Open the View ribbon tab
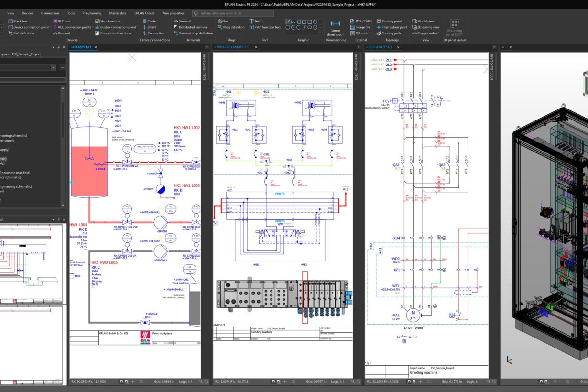Viewport: 588px width, 392px height. point(11,13)
